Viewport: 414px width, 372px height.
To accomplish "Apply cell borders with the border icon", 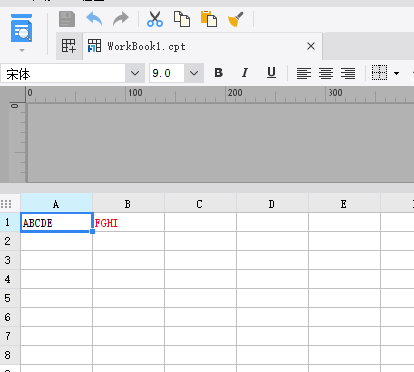I will (x=379, y=73).
